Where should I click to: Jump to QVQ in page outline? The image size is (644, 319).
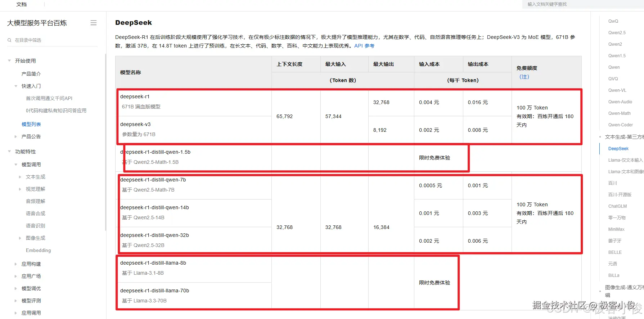point(613,79)
